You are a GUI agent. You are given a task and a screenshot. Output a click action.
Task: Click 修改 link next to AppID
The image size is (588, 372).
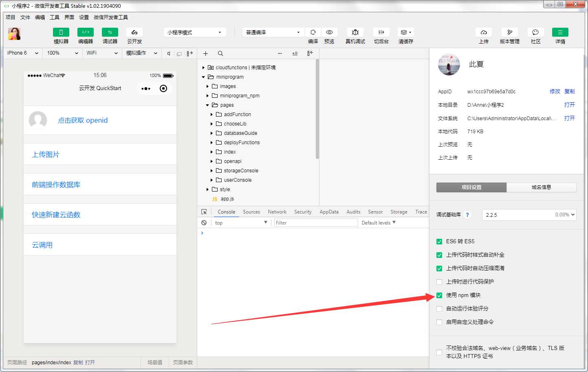[x=555, y=91]
